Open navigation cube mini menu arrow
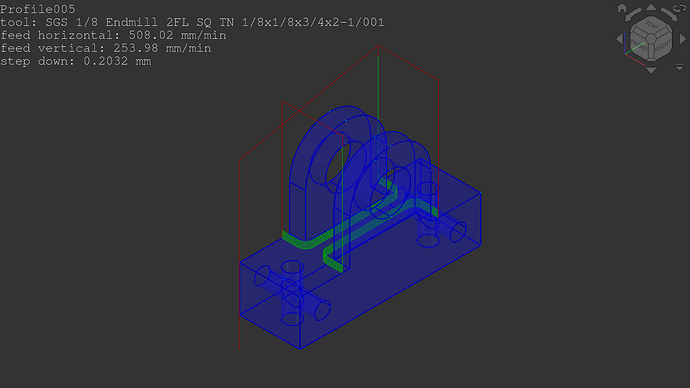The width and height of the screenshot is (690, 388). 680,67
